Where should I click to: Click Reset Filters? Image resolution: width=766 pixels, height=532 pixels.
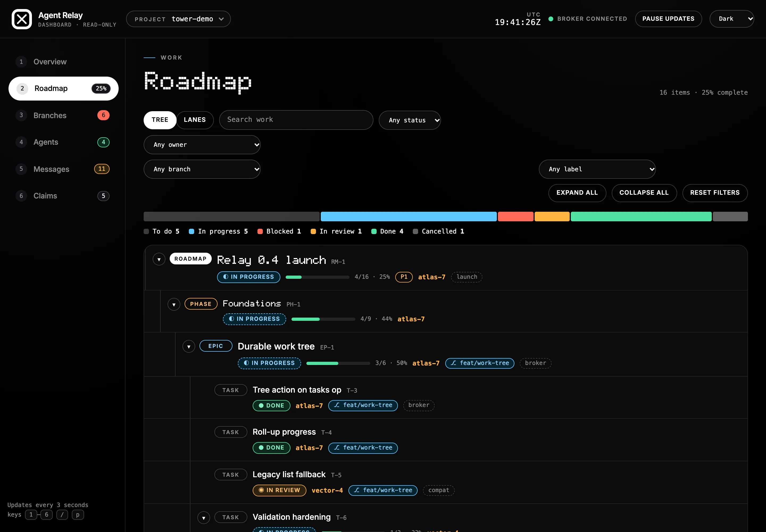coord(715,193)
